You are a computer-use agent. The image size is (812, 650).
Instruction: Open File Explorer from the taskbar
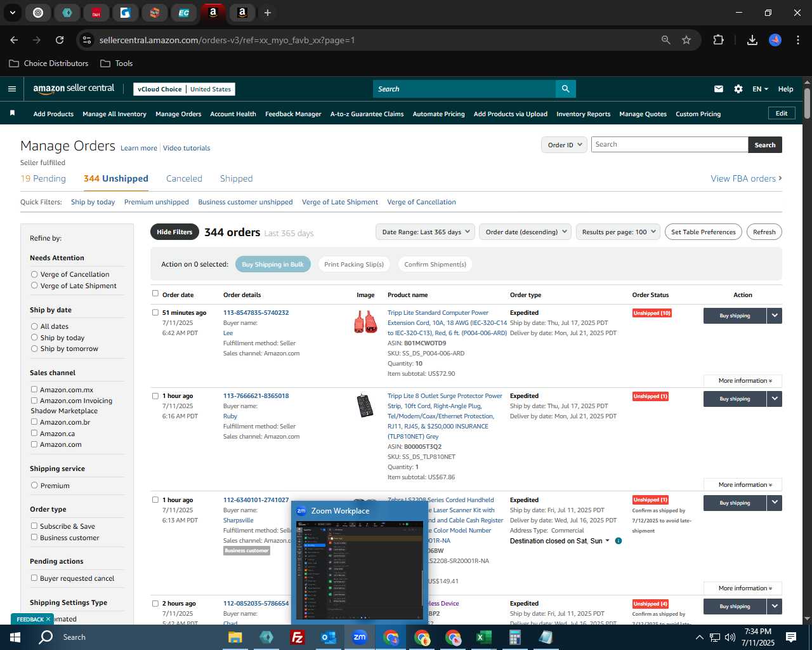235,637
